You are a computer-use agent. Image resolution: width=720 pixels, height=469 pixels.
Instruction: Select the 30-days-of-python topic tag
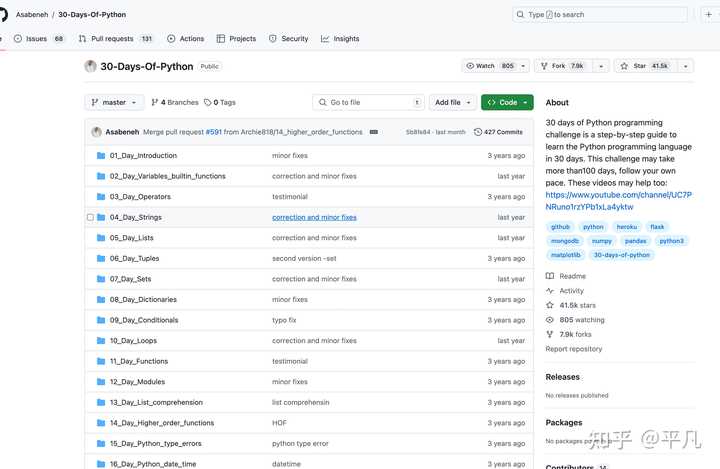tap(622, 255)
